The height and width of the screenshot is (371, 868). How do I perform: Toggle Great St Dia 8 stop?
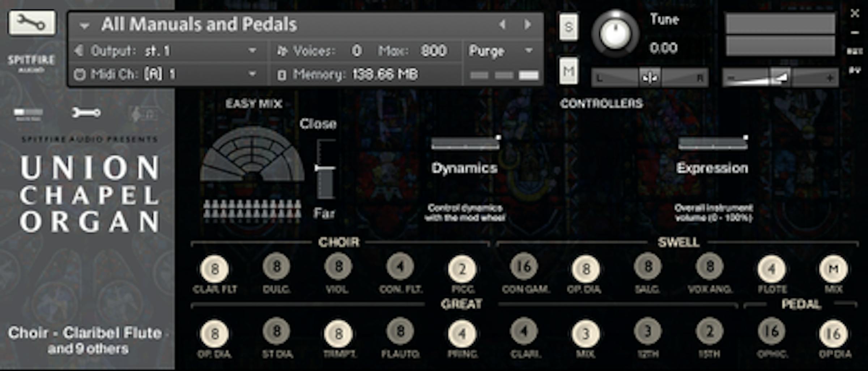[277, 331]
